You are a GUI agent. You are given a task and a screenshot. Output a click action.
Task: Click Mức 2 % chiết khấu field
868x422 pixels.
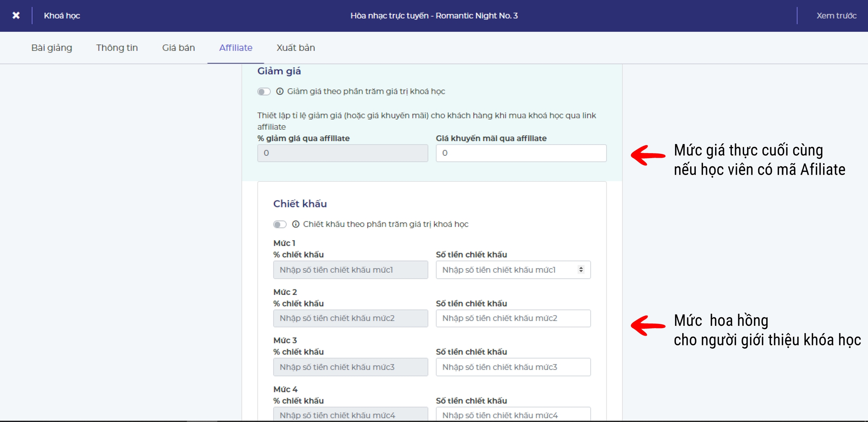coord(350,318)
